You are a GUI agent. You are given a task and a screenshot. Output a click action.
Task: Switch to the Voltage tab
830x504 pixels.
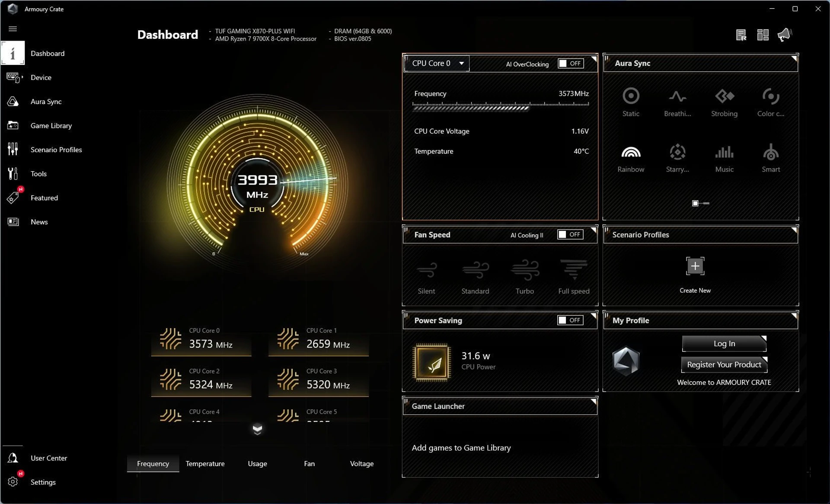[x=362, y=463]
